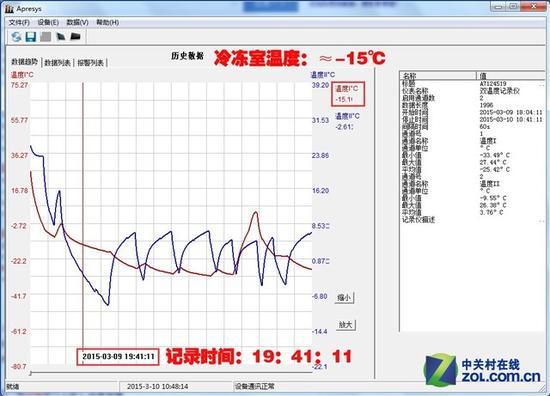Click the average value 3.76°C

coord(492,212)
